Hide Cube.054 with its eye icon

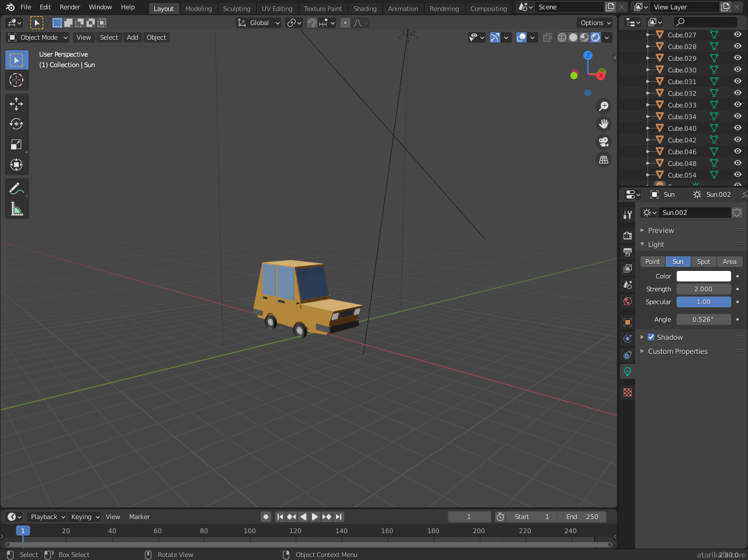click(x=737, y=175)
